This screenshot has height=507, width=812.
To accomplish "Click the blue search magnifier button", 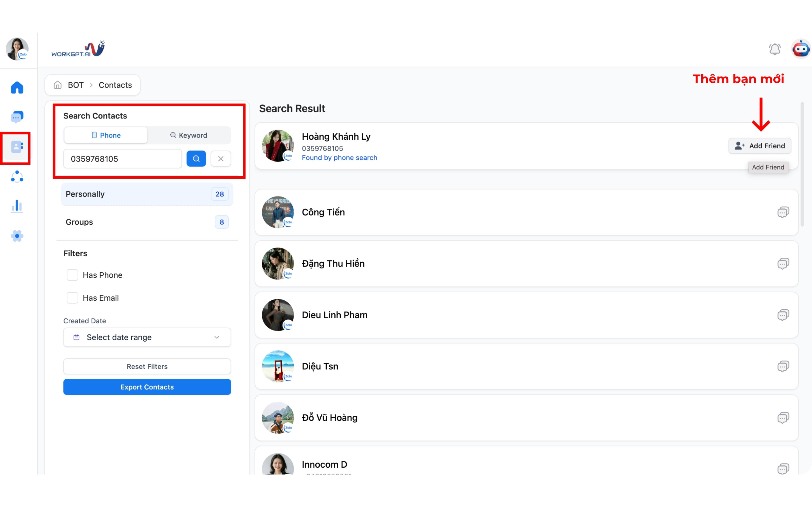I will point(196,159).
